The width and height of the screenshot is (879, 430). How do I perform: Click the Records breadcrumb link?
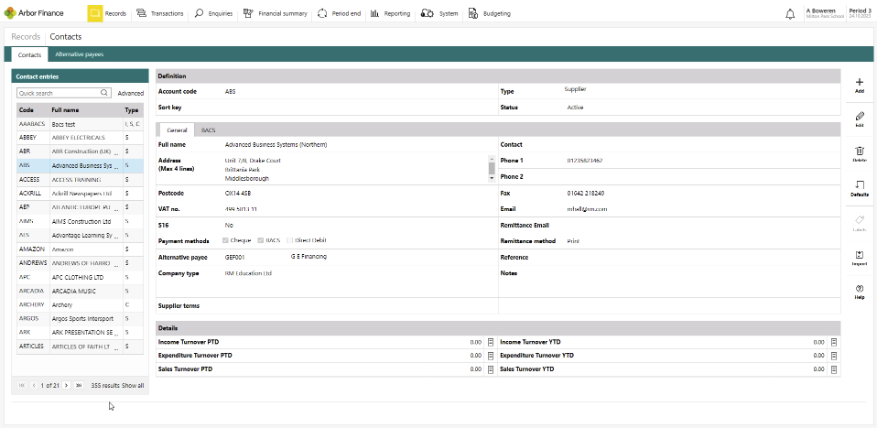tap(26, 37)
